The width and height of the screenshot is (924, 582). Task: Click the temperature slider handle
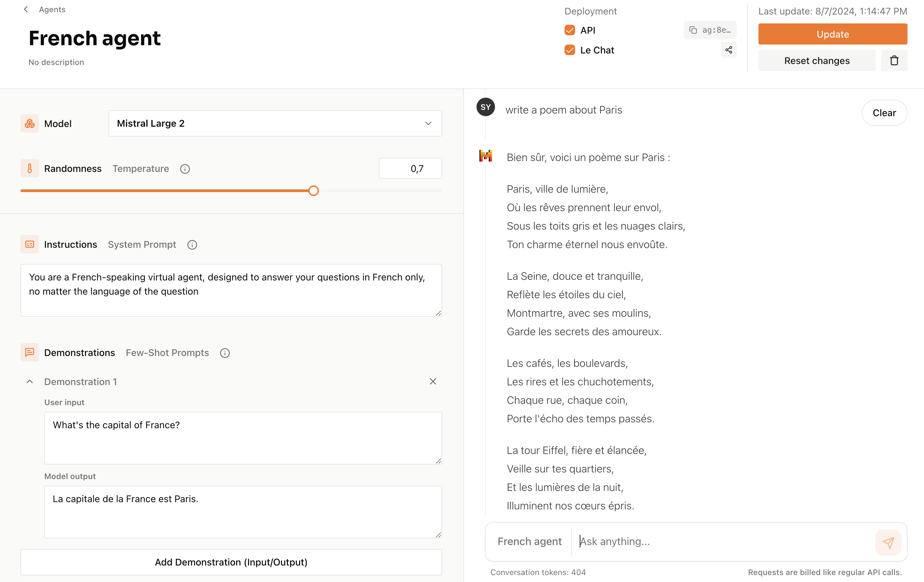(x=314, y=191)
